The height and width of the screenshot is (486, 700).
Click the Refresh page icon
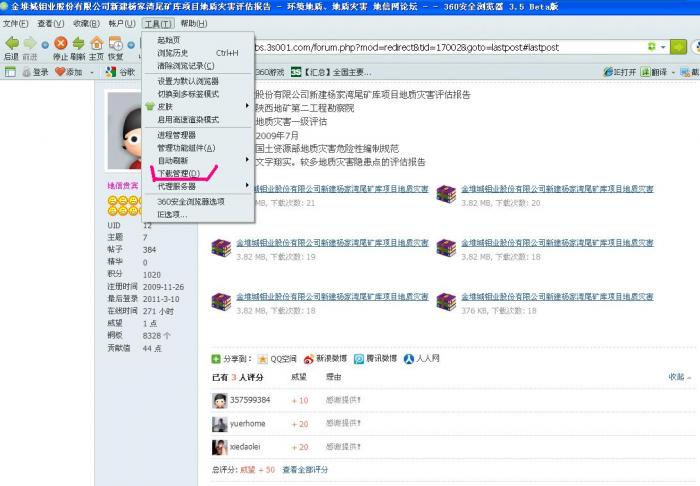[x=77, y=44]
